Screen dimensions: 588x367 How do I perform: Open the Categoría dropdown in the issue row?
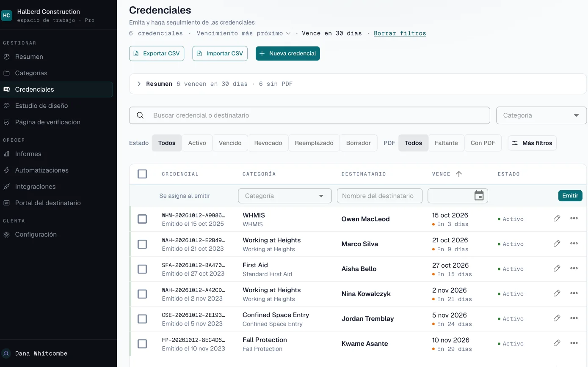(x=285, y=196)
